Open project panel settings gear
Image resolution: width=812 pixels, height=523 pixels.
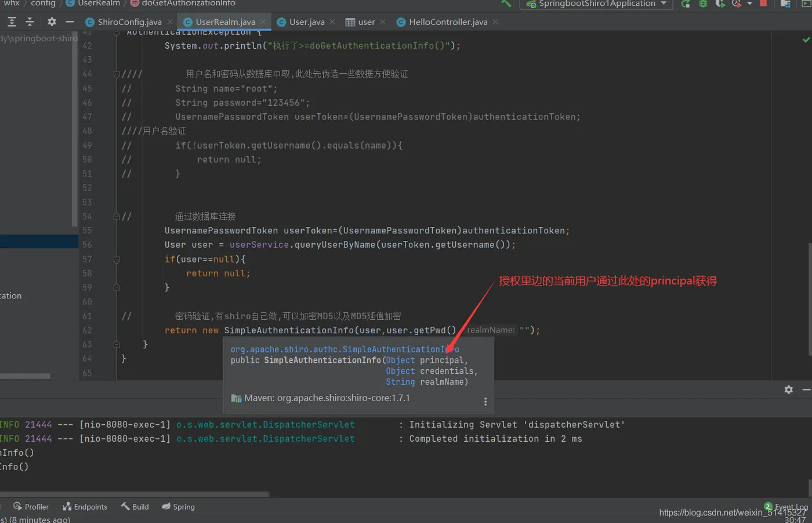[x=52, y=22]
